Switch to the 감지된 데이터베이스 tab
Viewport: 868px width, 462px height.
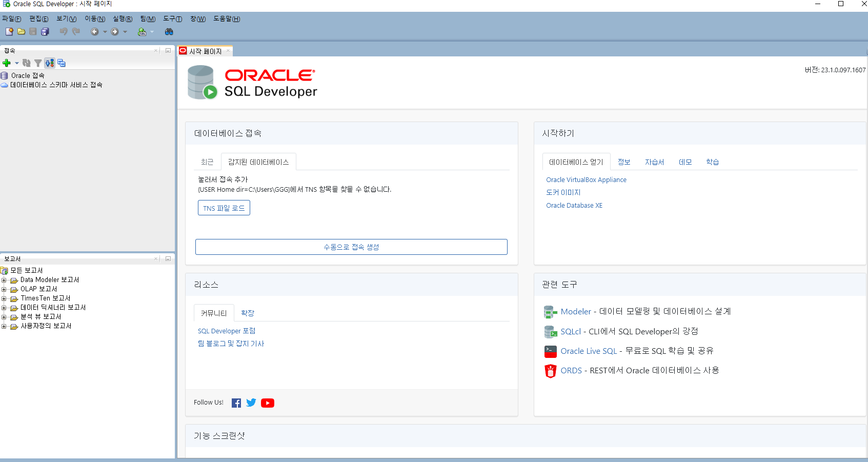pyautogui.click(x=258, y=162)
